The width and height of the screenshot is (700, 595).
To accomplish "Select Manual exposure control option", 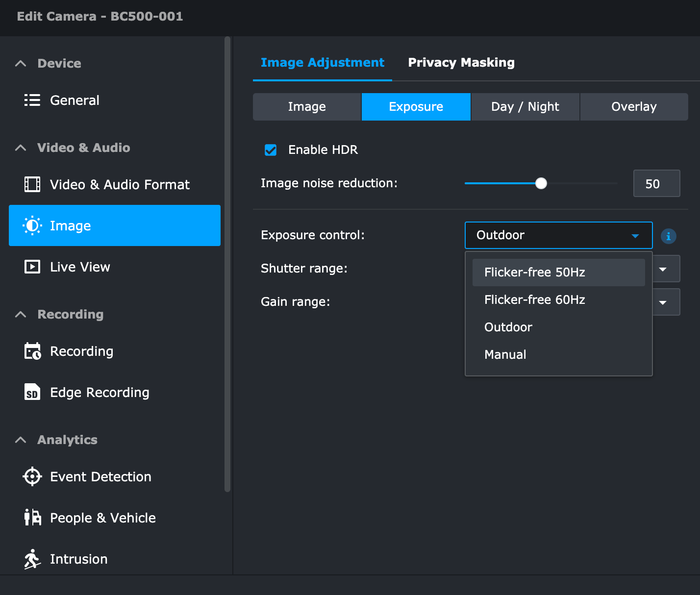I will [x=505, y=355].
